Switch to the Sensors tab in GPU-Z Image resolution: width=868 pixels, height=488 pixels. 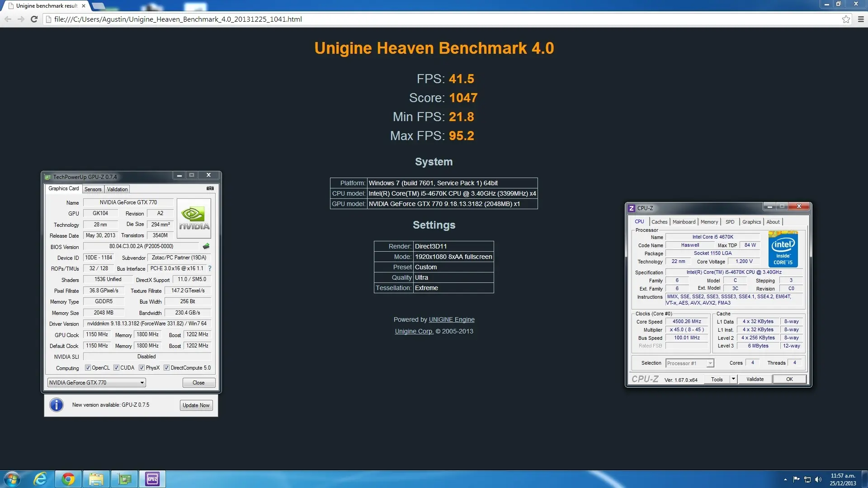(93, 189)
